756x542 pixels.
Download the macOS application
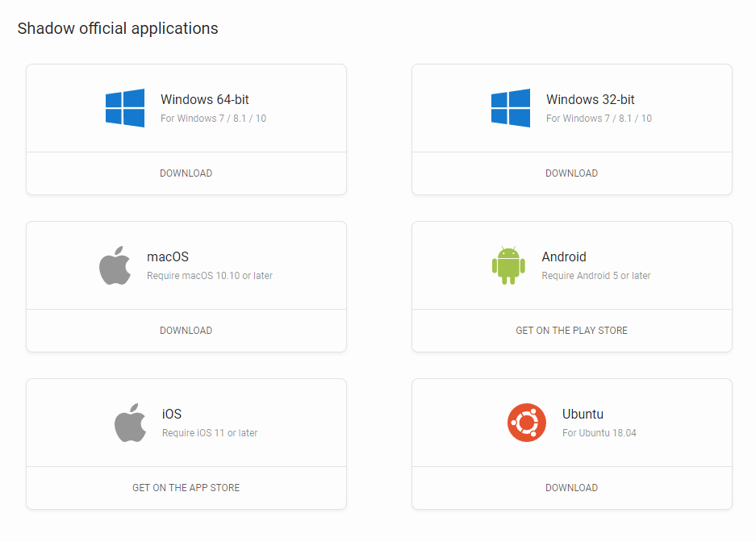click(186, 331)
